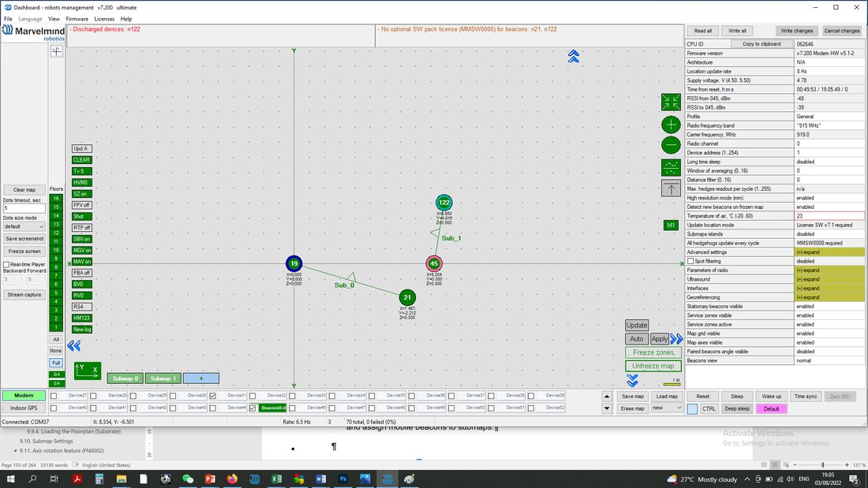Viewport: 868px width, 488px height.
Task: Open Word from the Windows taskbar
Action: coord(320,479)
